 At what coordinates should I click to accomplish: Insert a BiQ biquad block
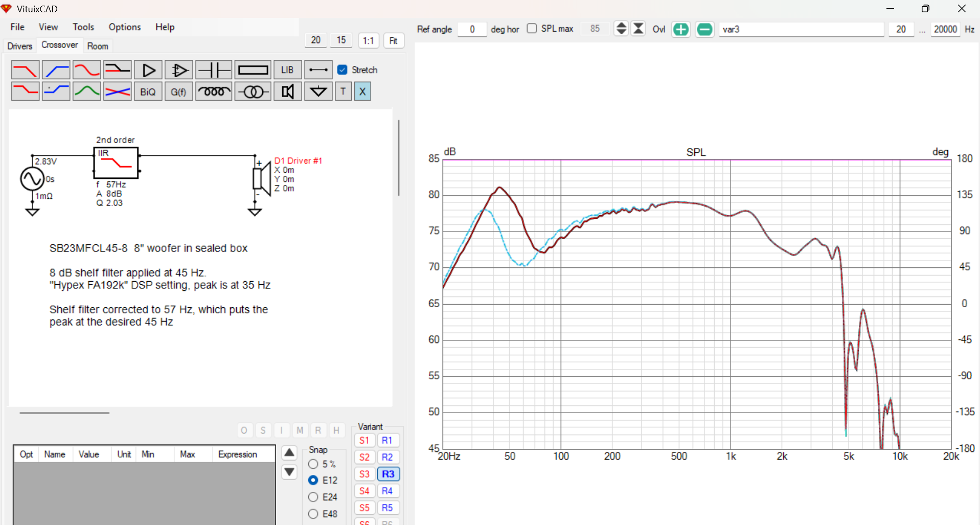(148, 92)
